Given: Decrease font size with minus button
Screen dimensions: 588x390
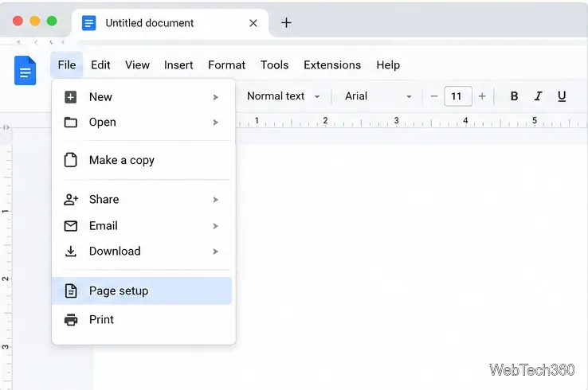Looking at the screenshot, I should [x=434, y=96].
